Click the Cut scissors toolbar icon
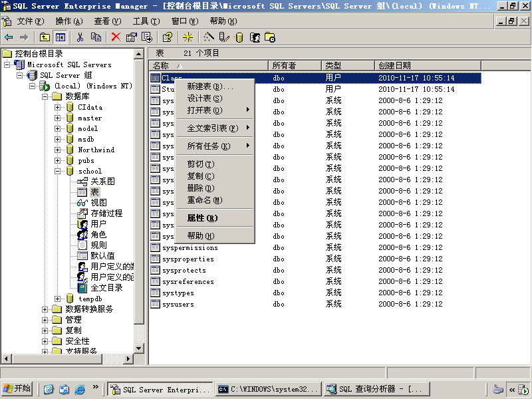The width and height of the screenshot is (532, 399). point(80,37)
